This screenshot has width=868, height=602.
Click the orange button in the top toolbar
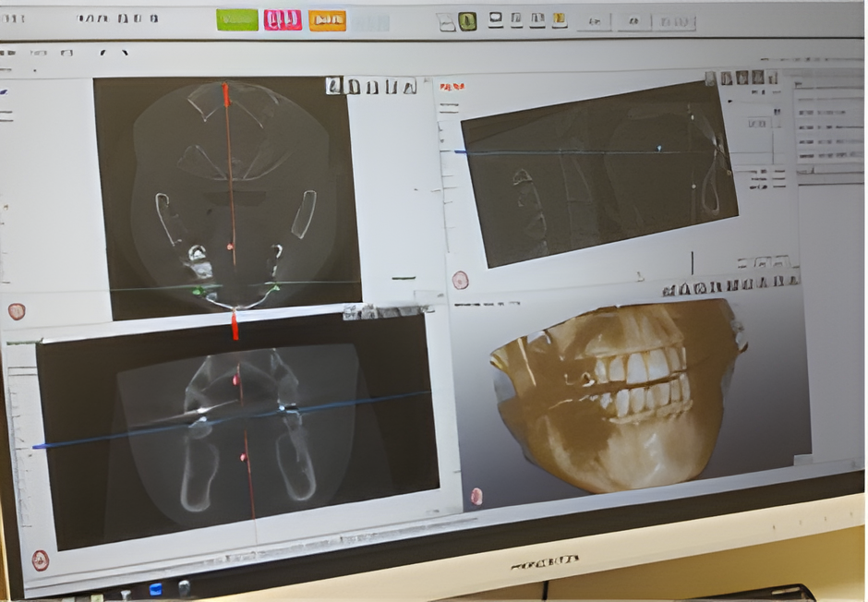click(327, 20)
